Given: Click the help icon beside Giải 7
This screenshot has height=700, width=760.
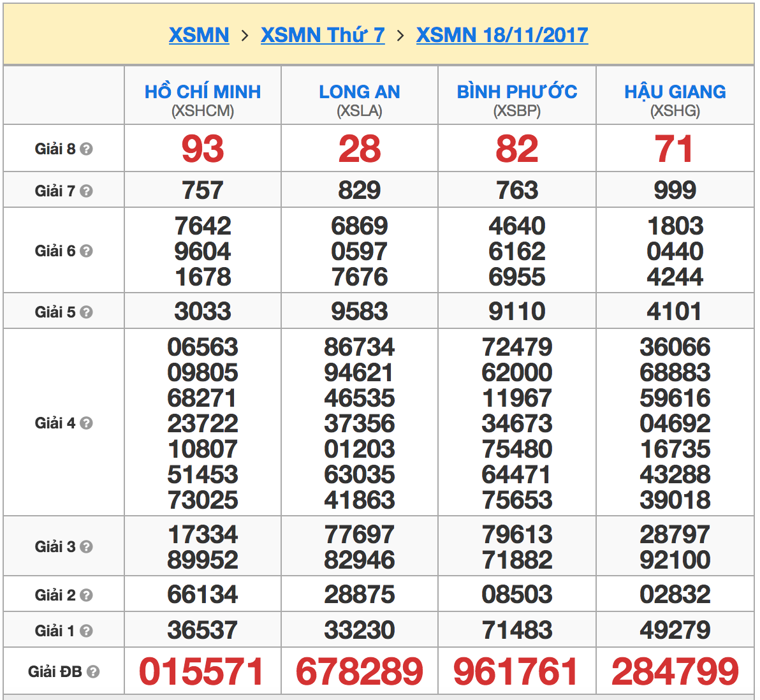Looking at the screenshot, I should click(x=87, y=191).
